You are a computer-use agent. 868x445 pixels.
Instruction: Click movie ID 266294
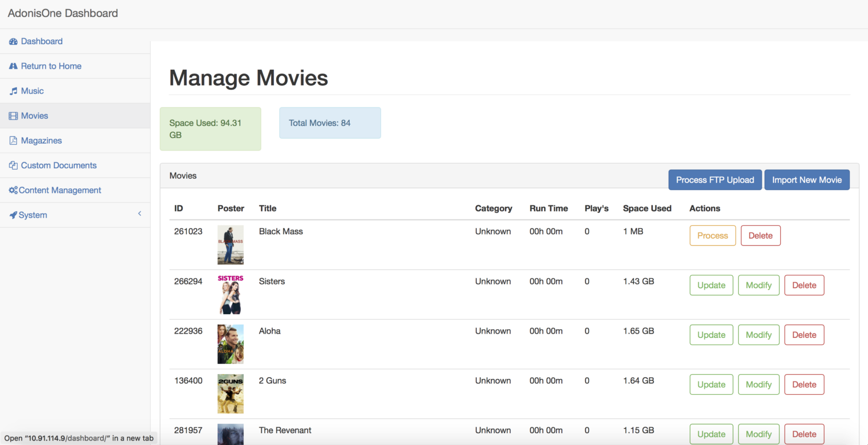[x=188, y=281]
